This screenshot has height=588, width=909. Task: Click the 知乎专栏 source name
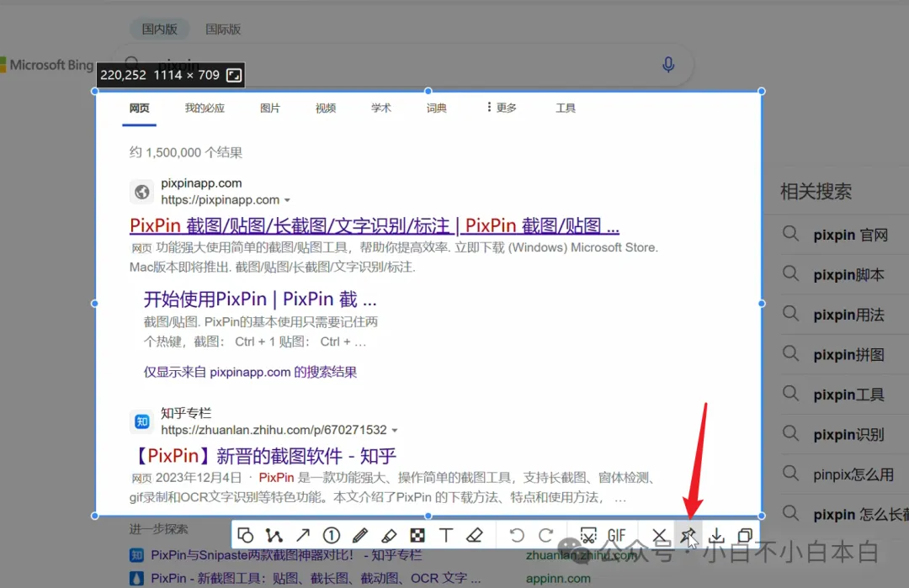click(x=186, y=413)
